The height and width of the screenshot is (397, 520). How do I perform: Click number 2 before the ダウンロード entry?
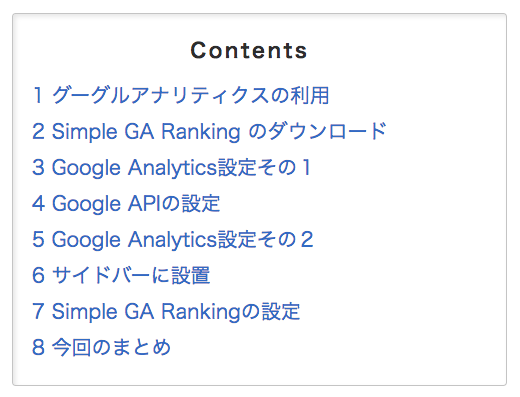tap(38, 131)
